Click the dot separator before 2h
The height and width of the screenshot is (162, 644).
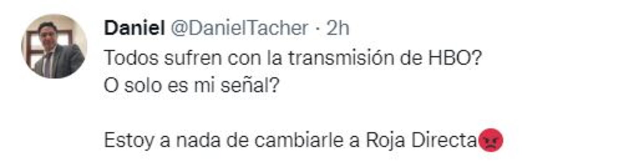coord(317,29)
